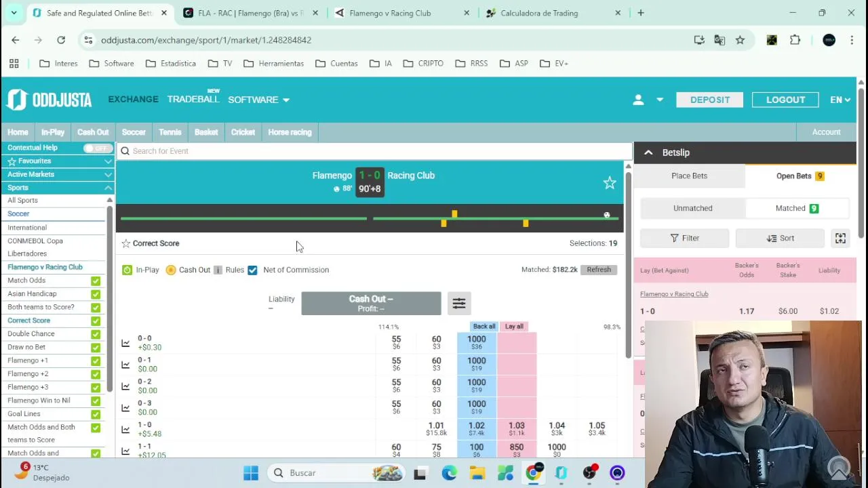Click the browser reload button
This screenshot has width=868, height=488.
tap(61, 40)
